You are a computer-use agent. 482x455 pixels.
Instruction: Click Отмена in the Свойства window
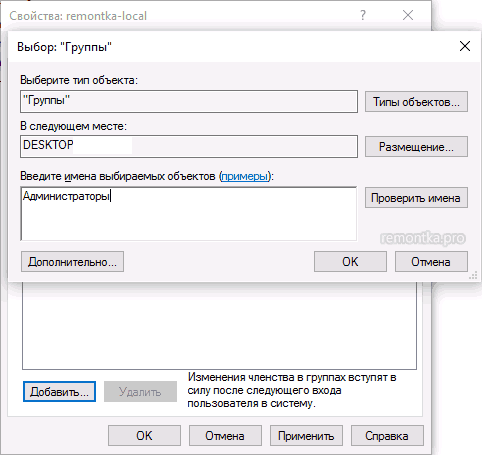click(x=225, y=436)
